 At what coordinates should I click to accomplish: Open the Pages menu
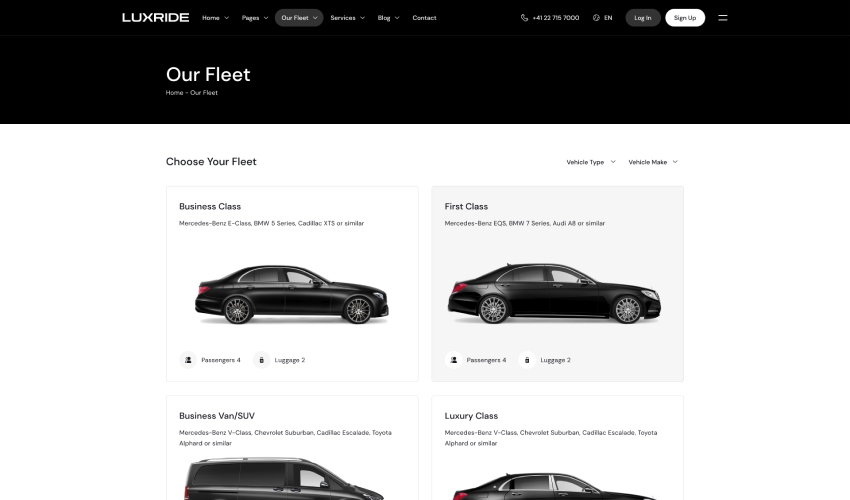pos(255,18)
